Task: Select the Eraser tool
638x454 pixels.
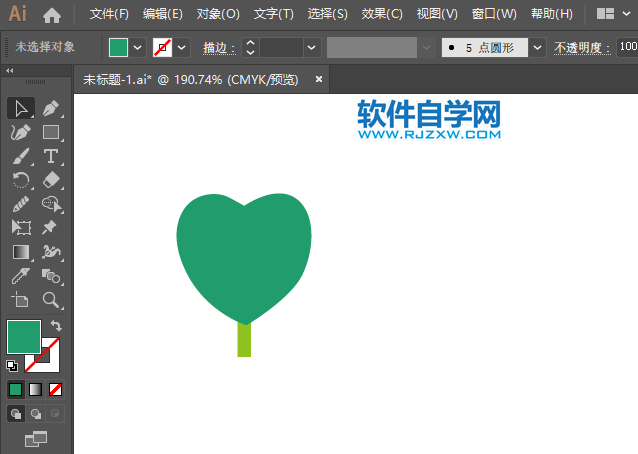Action: click(51, 180)
